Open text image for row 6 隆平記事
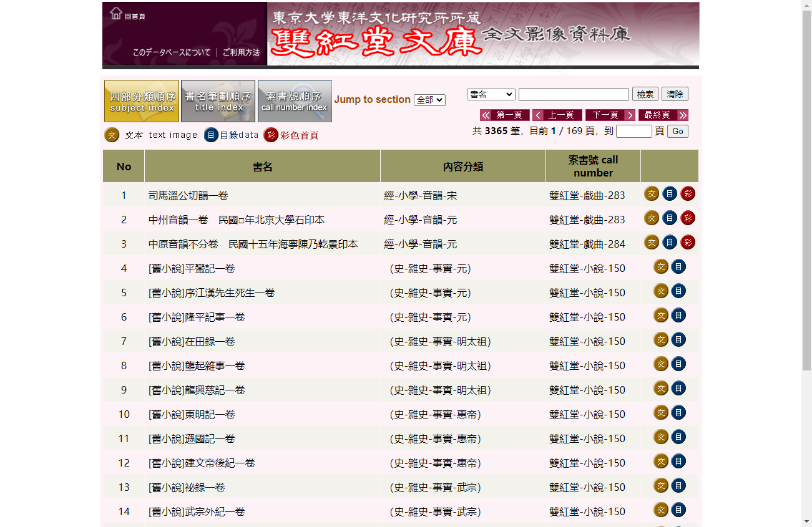This screenshot has width=812, height=527. [661, 316]
